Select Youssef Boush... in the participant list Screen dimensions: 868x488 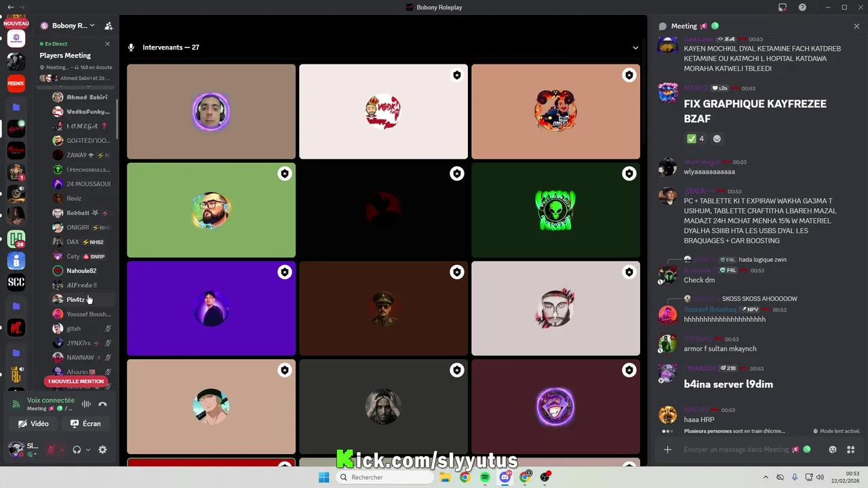[x=81, y=314]
